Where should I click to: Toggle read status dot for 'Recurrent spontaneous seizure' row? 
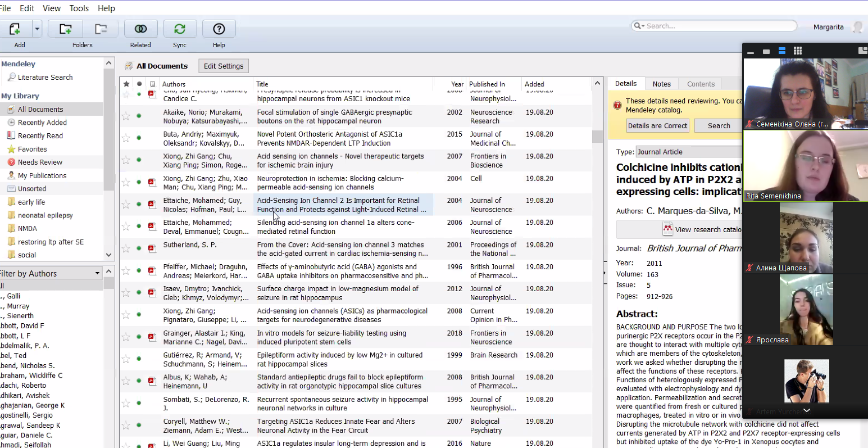click(x=139, y=404)
